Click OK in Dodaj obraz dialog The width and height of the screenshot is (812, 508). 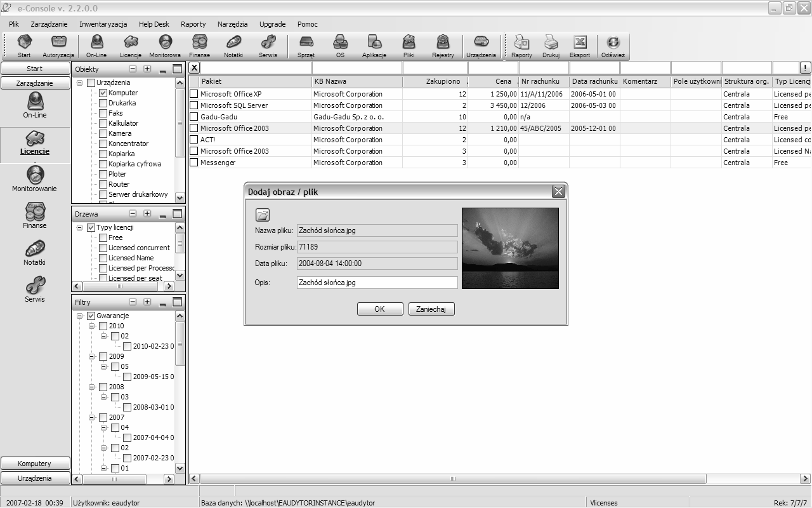[380, 309]
